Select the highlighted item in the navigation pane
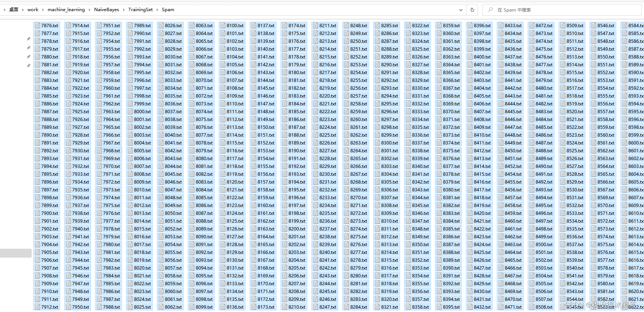Screen dimensions: 644x312 [16, 253]
